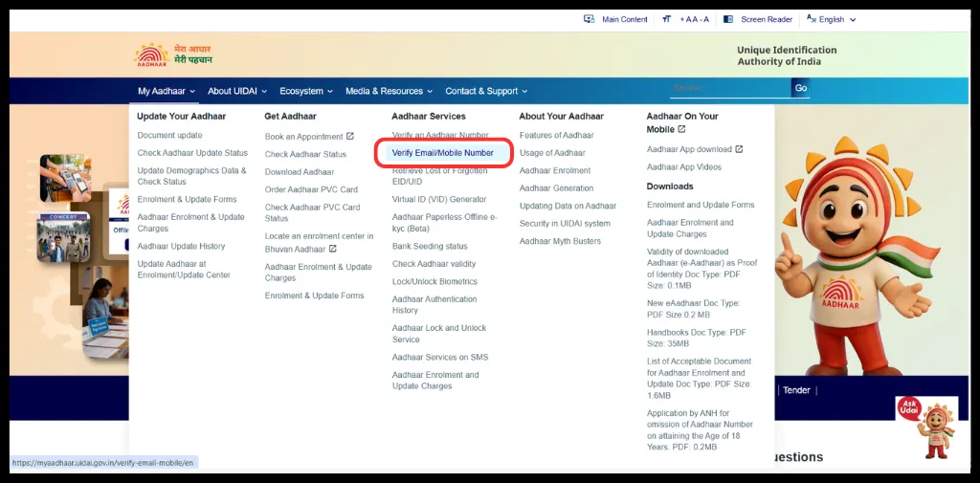The width and height of the screenshot is (980, 483).
Task: Open Validity of downloaded Aadhaar PDF
Action: pos(702,269)
